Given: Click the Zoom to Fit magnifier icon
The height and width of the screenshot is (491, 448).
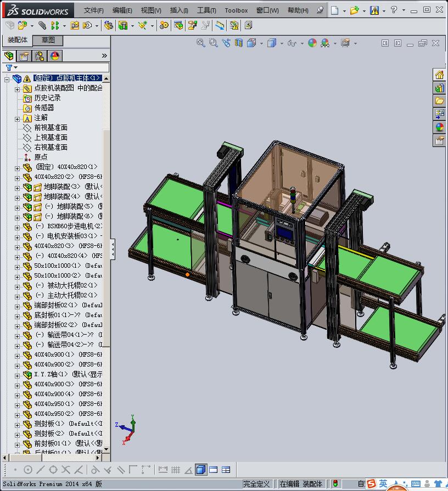Looking at the screenshot, I should (x=201, y=43).
